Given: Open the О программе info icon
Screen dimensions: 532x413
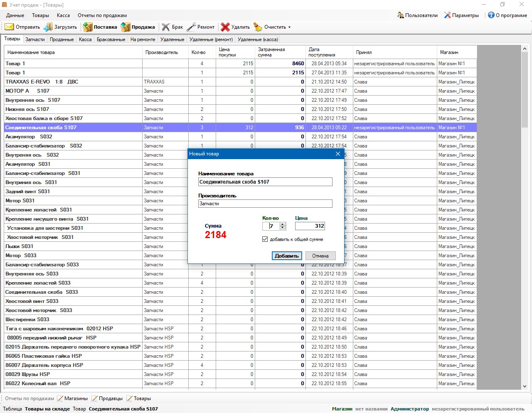Looking at the screenshot, I should 491,15.
